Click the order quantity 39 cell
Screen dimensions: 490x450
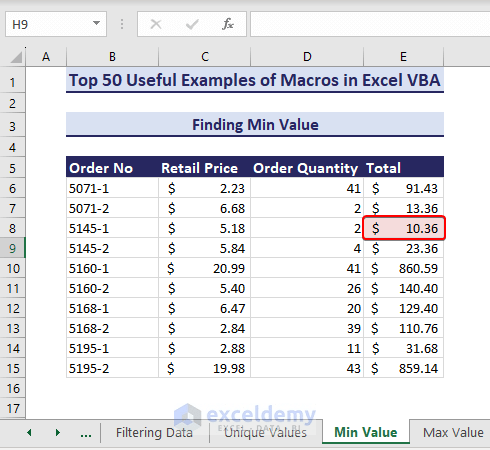pyautogui.click(x=307, y=328)
